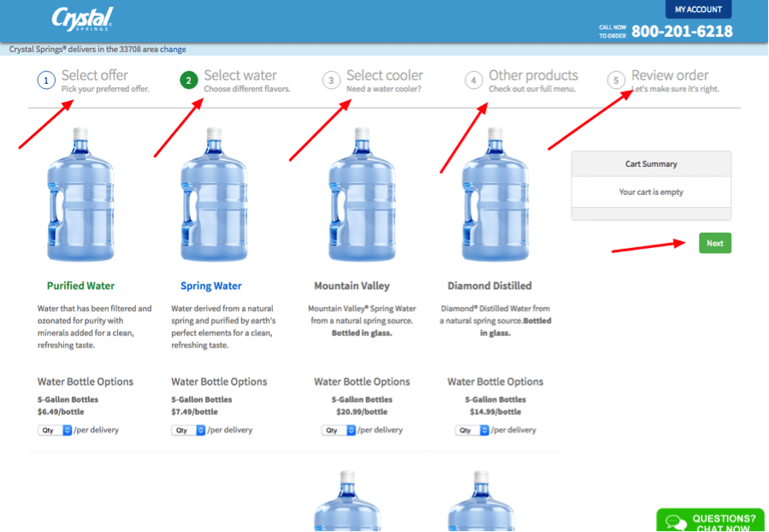Click '/per delivery' beside Purified Water Qty

96,430
